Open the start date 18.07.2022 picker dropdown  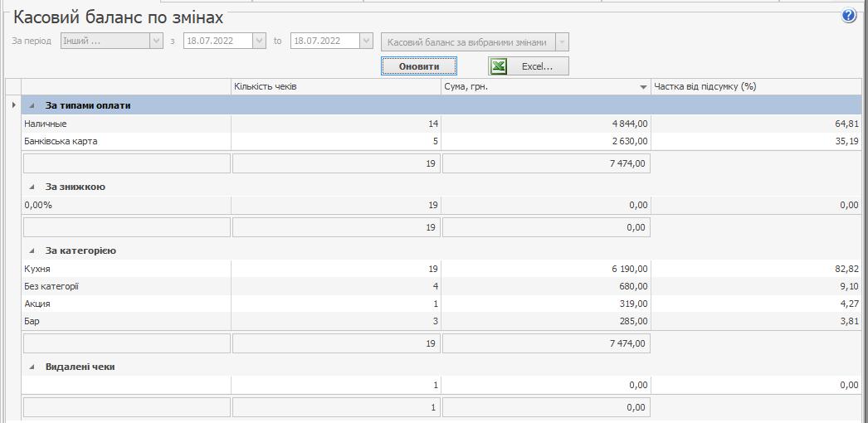click(259, 41)
